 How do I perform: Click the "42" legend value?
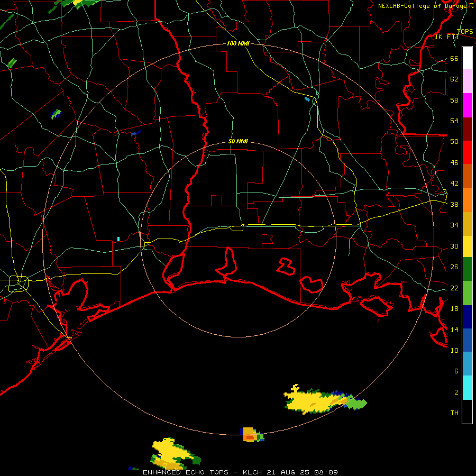click(x=454, y=184)
